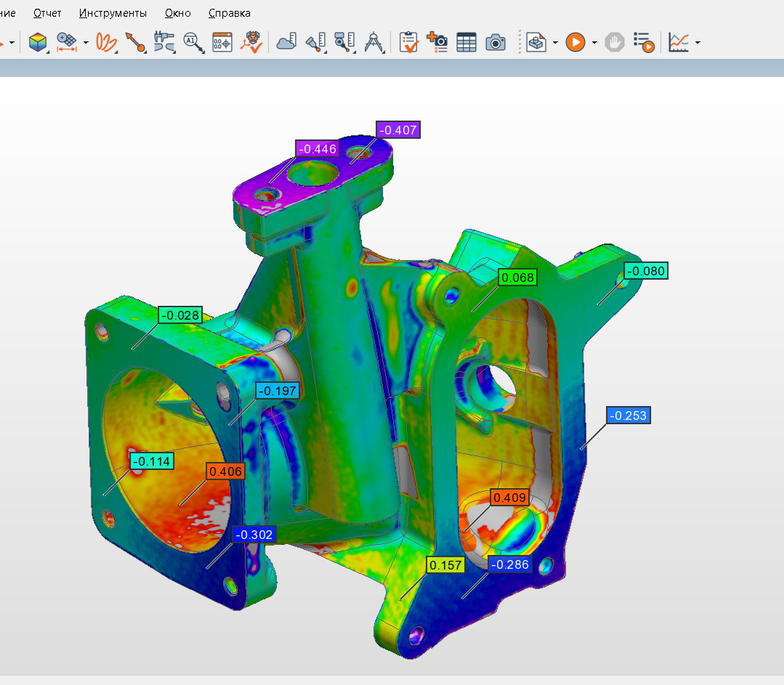784x685 pixels.
Task: Open the Отчет menu
Action: 47,13
